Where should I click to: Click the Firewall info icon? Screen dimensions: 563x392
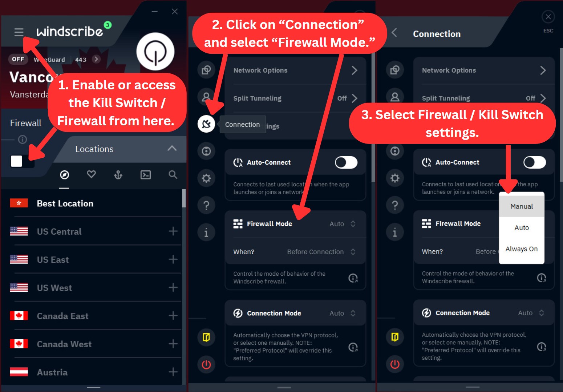[x=23, y=140]
